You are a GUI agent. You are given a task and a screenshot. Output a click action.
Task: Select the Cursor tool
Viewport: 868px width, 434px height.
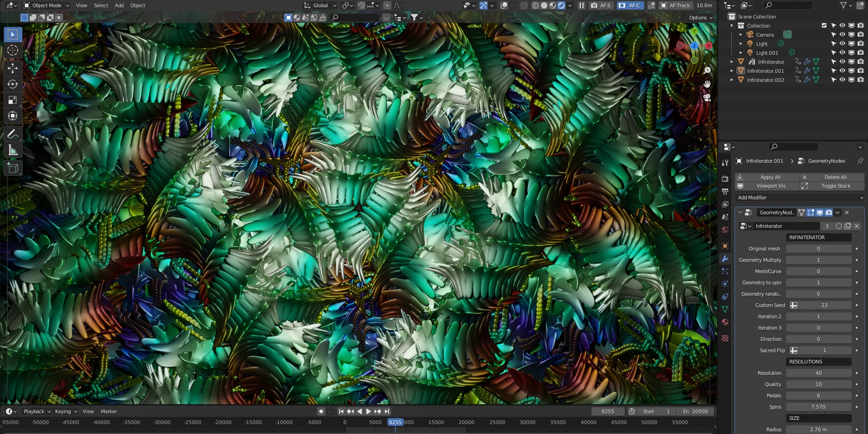coord(13,50)
